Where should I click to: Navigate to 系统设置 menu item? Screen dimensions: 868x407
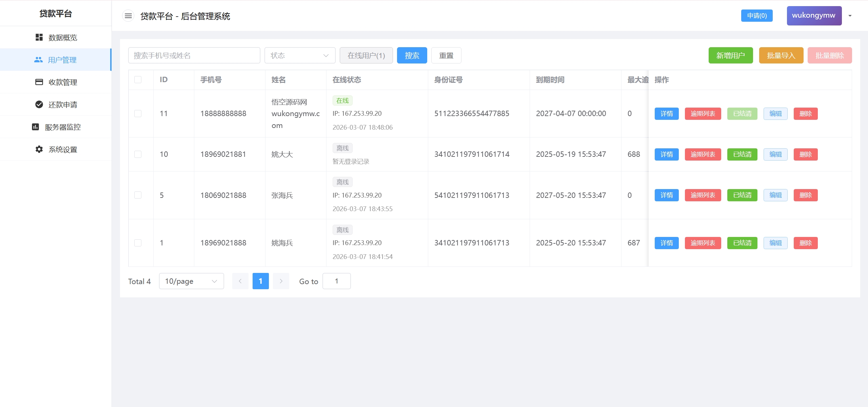coord(63,149)
